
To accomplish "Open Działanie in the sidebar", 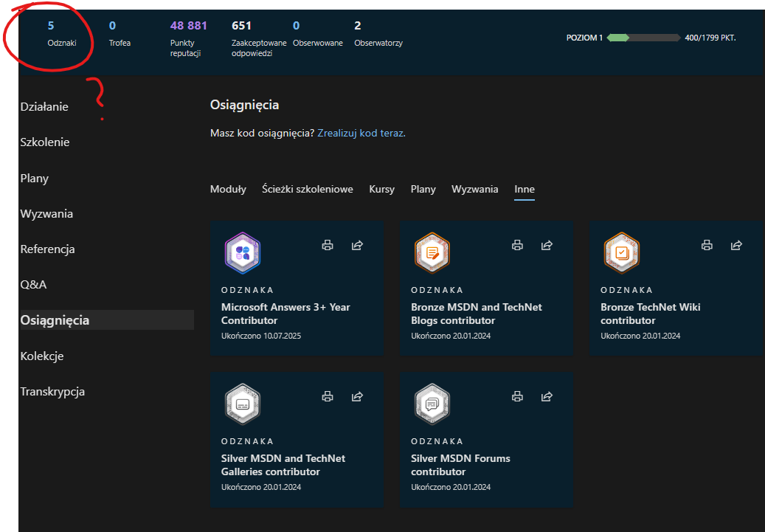I will coord(44,107).
